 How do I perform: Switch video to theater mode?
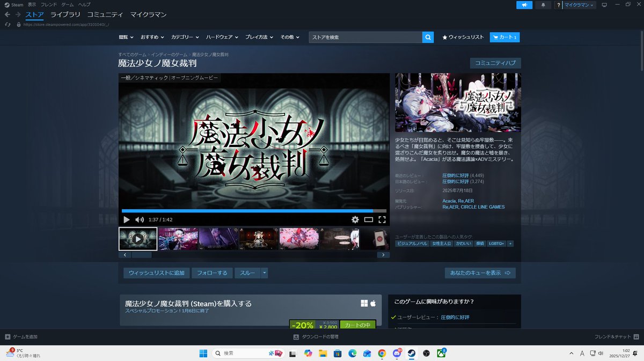pos(369,219)
